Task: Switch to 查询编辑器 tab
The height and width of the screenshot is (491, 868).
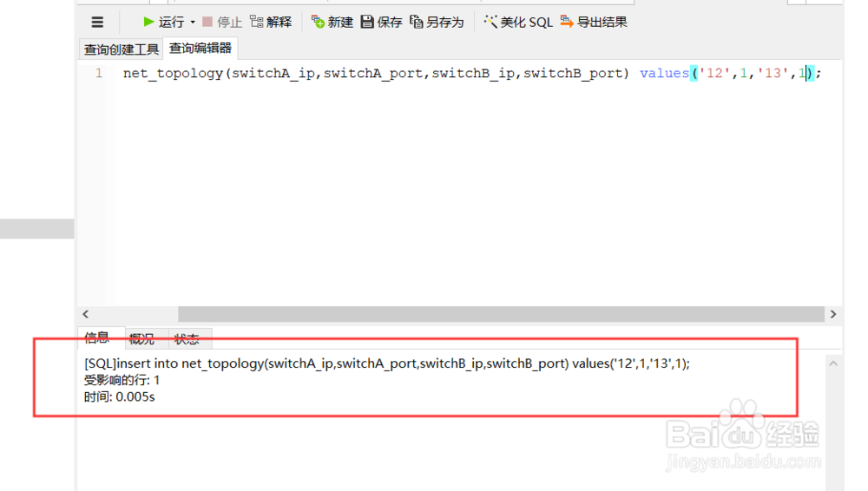Action: (200, 49)
